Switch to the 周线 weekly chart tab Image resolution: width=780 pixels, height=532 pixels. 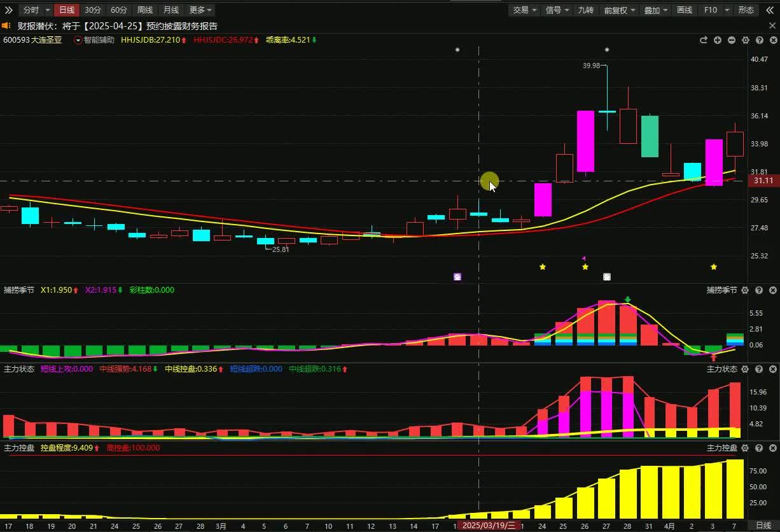(145, 10)
